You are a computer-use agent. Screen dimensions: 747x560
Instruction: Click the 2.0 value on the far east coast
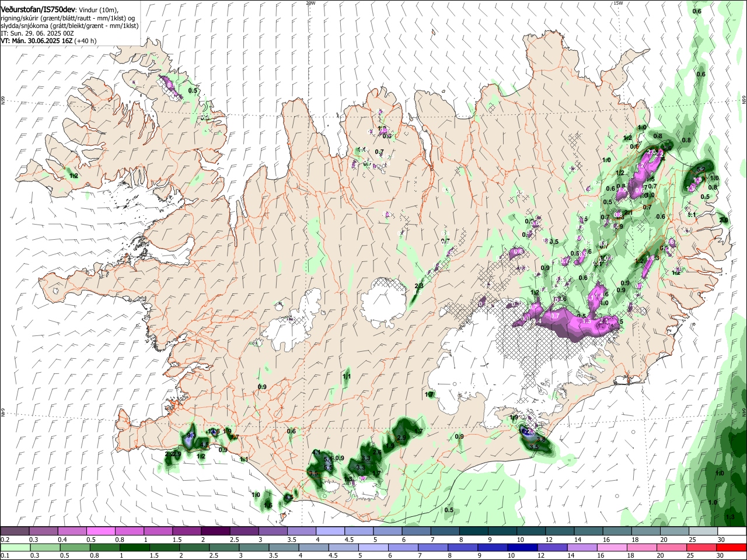point(724,220)
